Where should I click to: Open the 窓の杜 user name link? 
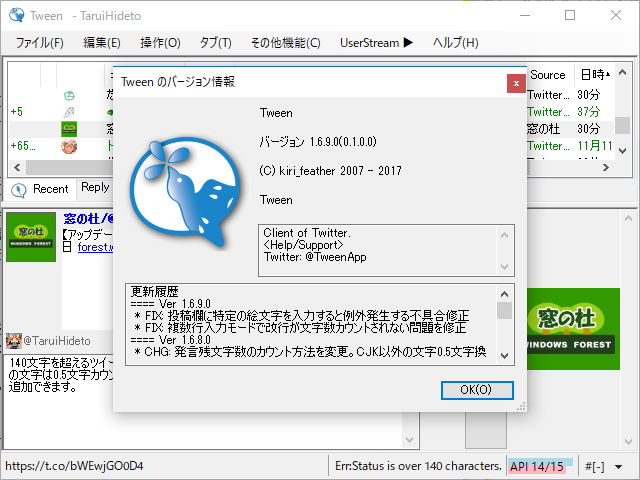pyautogui.click(x=88, y=219)
